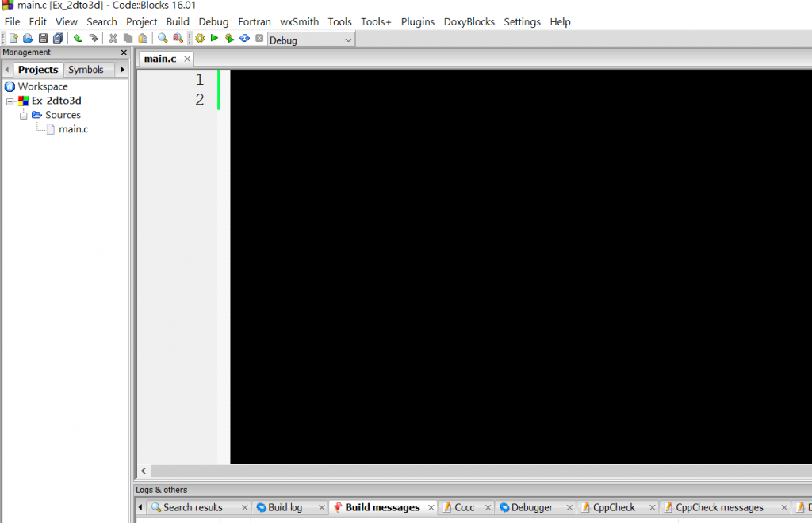Image resolution: width=812 pixels, height=523 pixels.
Task: Click the New file icon
Action: [x=13, y=38]
